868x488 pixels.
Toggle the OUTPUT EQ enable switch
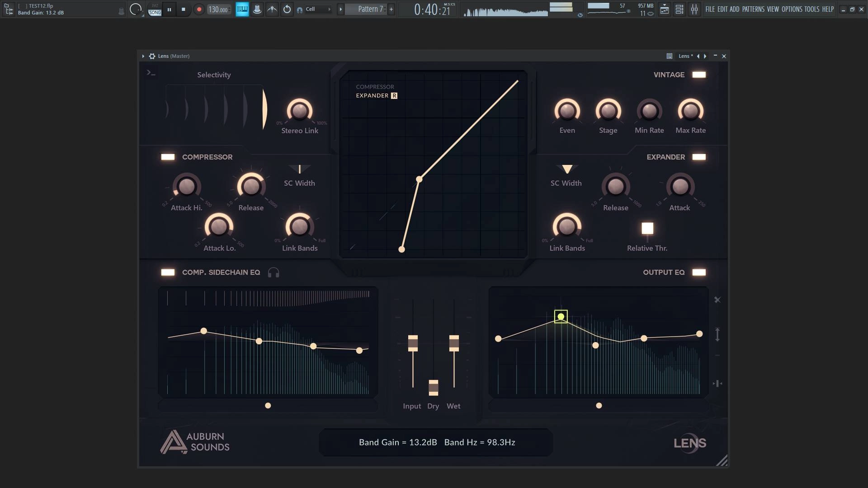[699, 272]
